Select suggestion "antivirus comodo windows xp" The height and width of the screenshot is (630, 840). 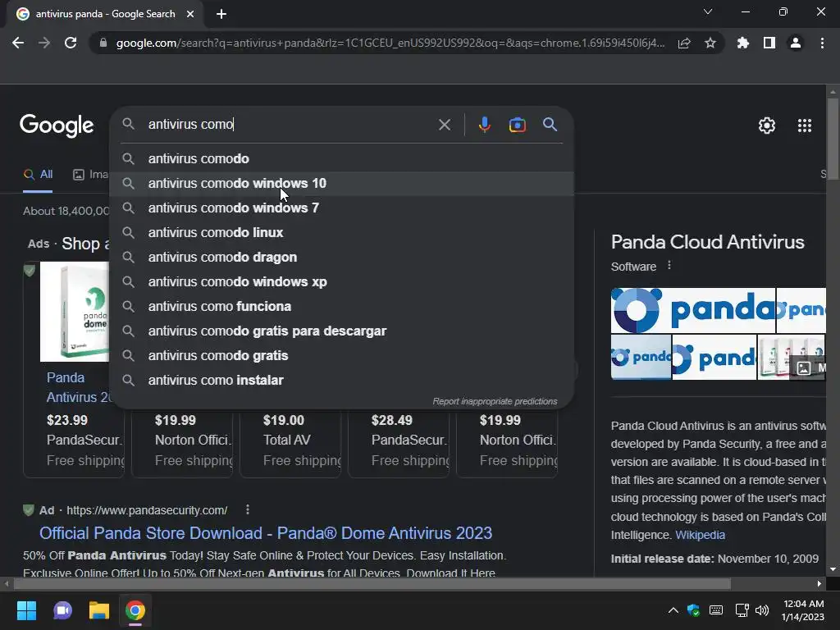click(x=342, y=282)
